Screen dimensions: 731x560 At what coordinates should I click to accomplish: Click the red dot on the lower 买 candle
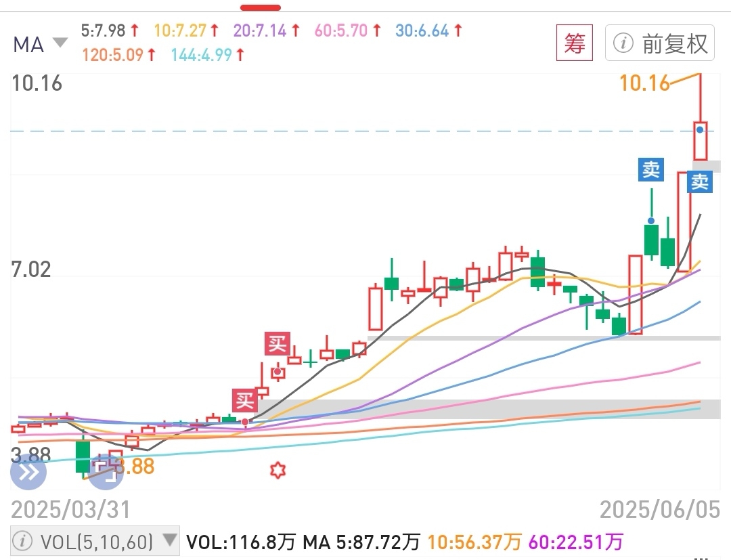245,422
